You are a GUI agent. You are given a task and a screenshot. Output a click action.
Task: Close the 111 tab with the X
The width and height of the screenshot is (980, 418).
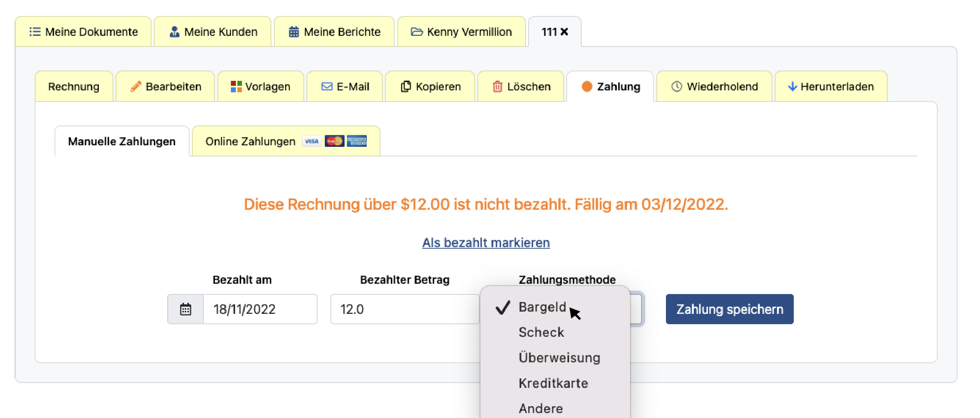[x=564, y=32]
